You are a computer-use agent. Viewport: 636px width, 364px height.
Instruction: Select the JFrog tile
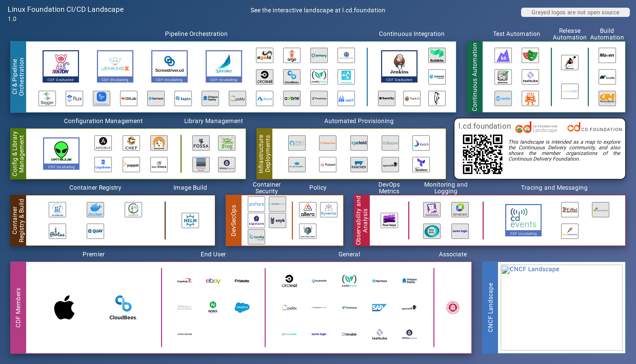227,143
